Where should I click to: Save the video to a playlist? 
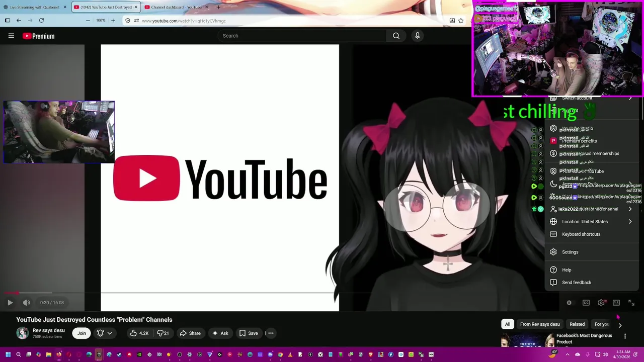[x=249, y=333]
